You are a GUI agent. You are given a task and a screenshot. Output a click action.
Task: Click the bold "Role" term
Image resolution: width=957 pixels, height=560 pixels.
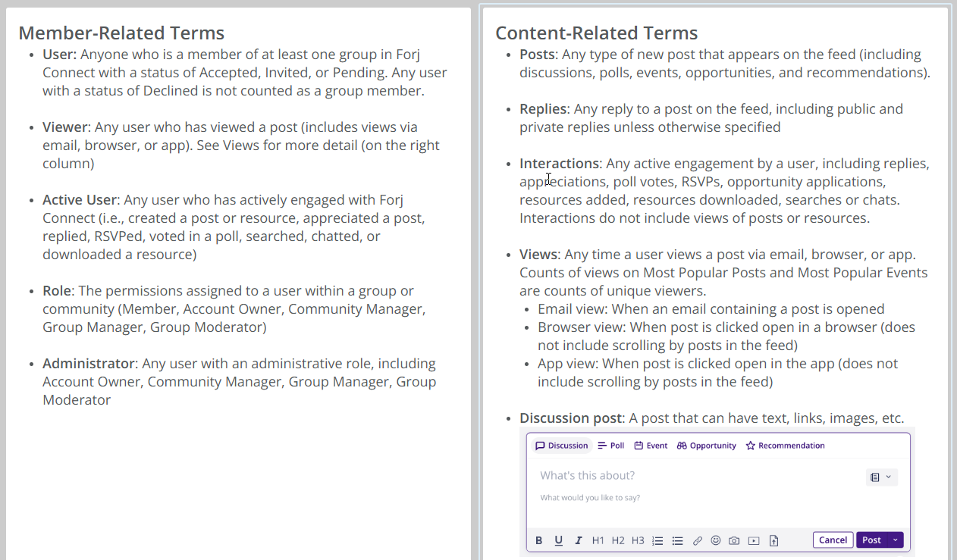(x=57, y=291)
